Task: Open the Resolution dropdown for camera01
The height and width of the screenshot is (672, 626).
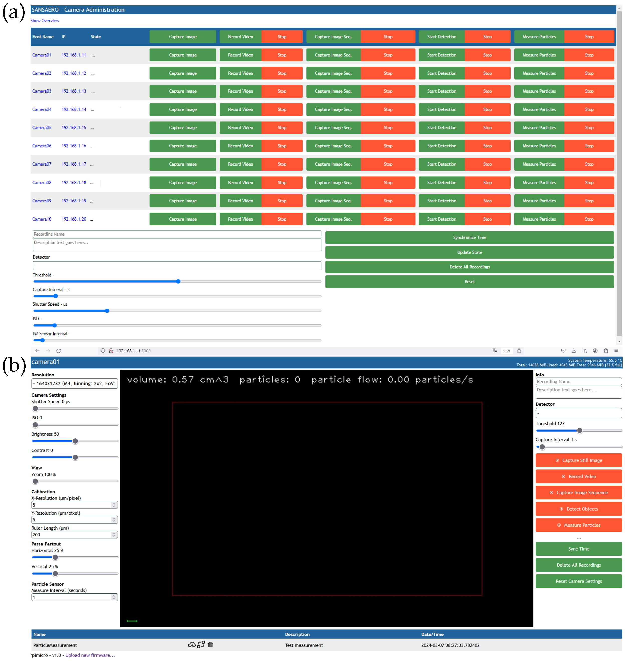Action: 74,383
